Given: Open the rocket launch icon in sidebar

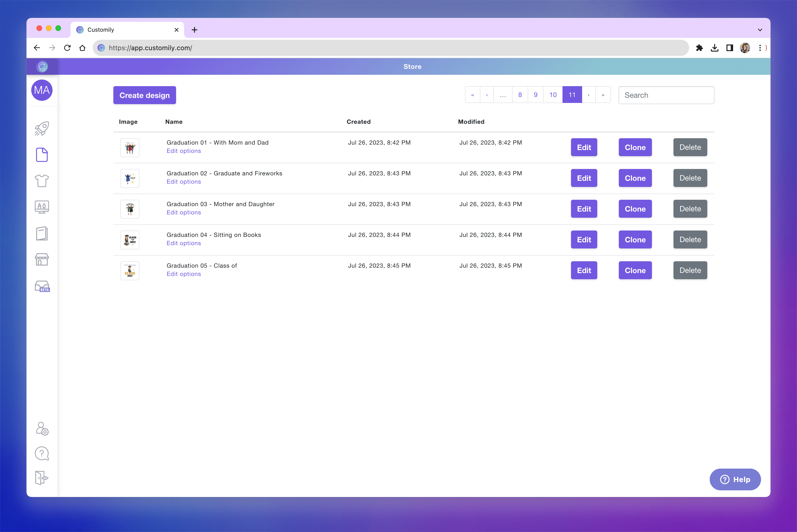Looking at the screenshot, I should click(42, 129).
